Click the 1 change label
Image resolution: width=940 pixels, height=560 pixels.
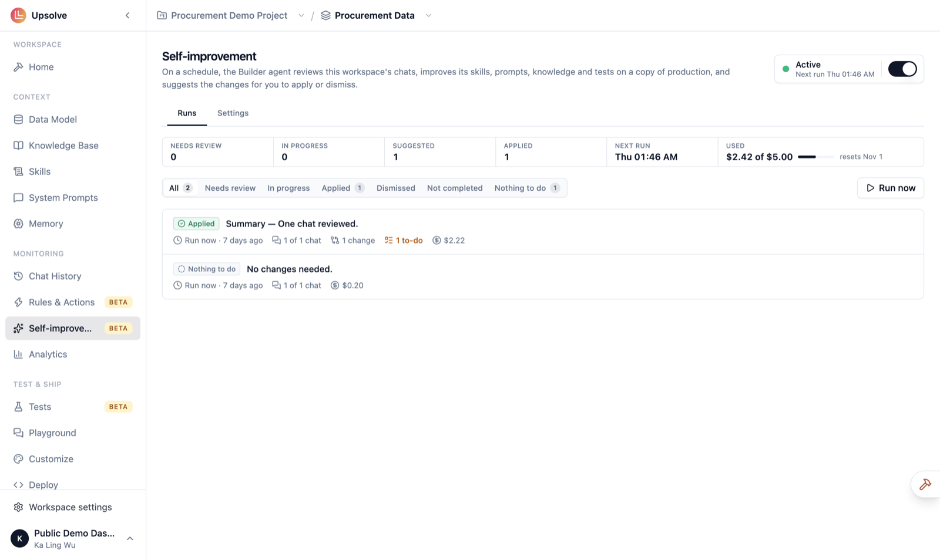(352, 240)
